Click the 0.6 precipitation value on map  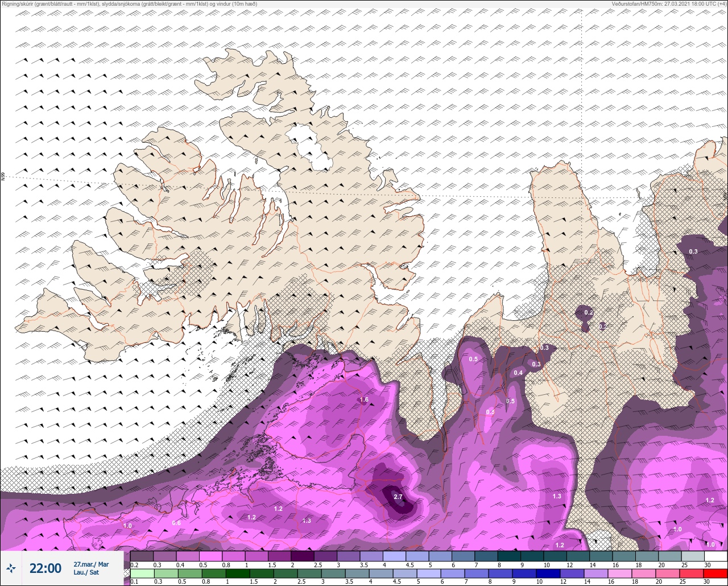point(176,523)
